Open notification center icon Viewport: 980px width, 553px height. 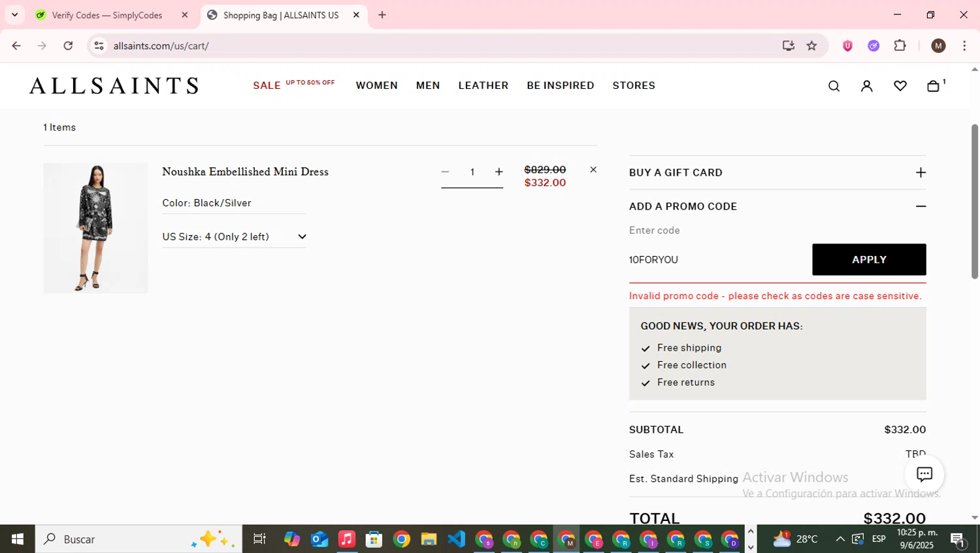[958, 539]
